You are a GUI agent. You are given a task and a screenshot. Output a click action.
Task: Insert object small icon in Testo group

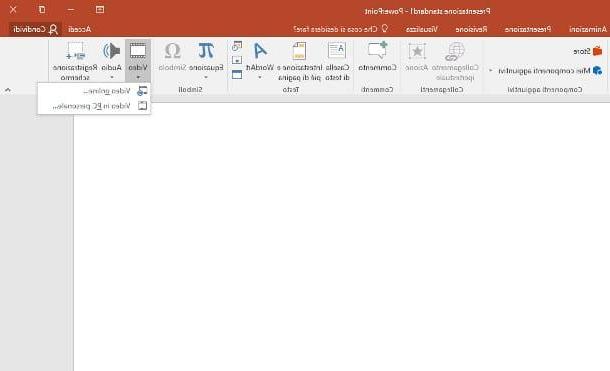tap(237, 74)
